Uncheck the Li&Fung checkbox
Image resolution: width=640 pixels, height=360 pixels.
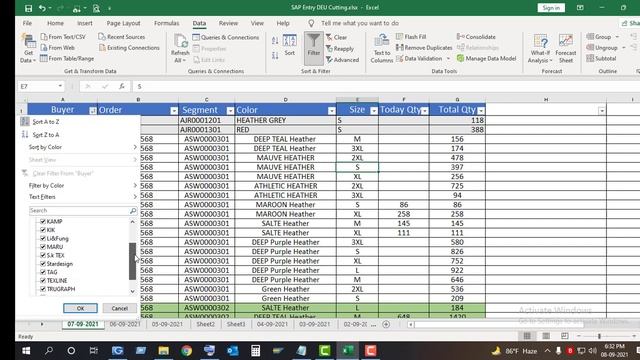tap(42, 238)
